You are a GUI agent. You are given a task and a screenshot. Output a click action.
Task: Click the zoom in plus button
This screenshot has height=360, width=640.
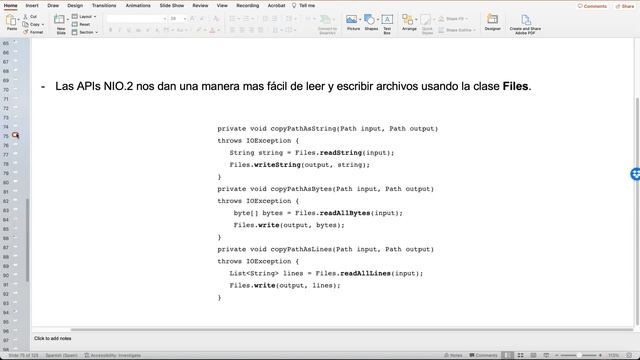coord(600,356)
